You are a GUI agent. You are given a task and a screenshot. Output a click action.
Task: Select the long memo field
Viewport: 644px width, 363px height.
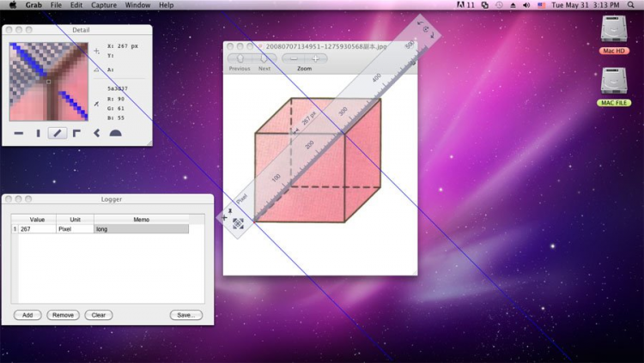142,229
